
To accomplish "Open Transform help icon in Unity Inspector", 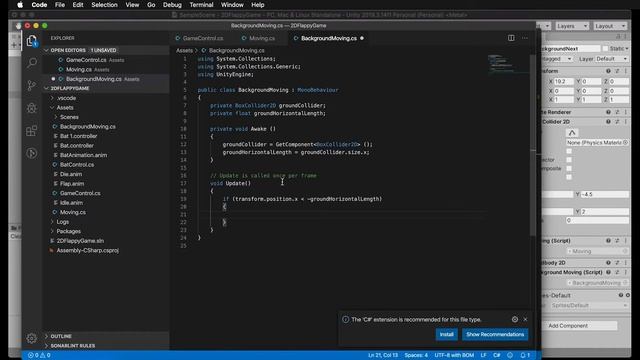I will (x=608, y=71).
